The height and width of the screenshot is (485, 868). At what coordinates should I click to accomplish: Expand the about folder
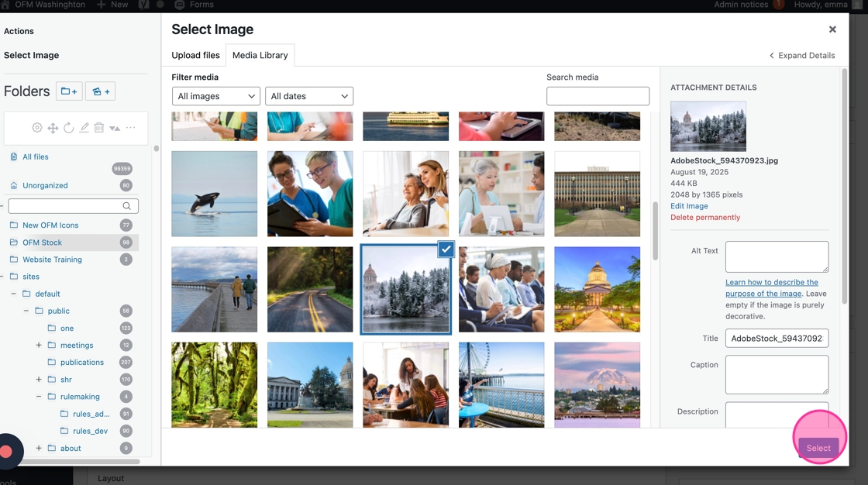coord(39,448)
